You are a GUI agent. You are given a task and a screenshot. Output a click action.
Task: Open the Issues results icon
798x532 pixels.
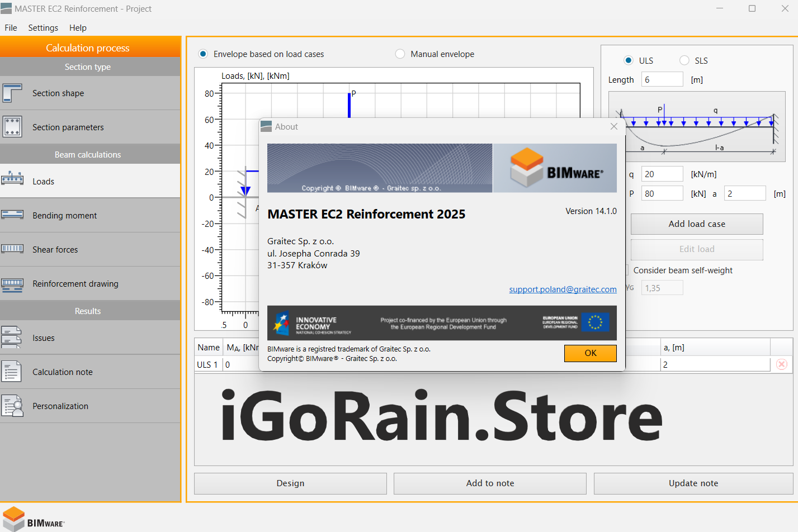[12, 338]
